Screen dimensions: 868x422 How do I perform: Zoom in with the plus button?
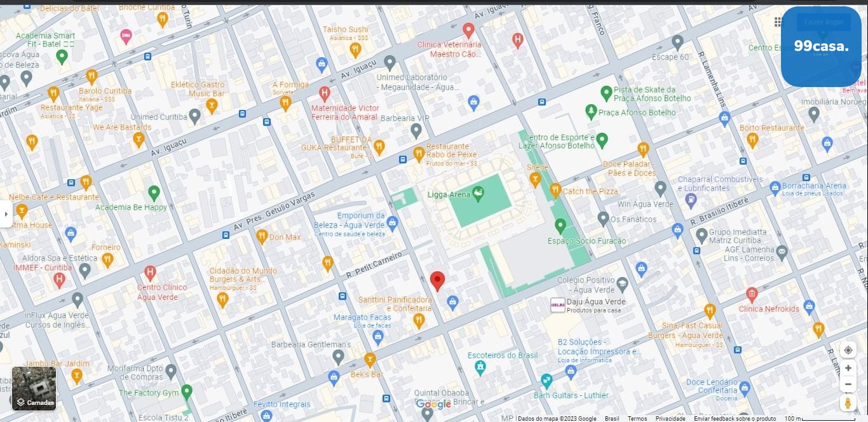(x=848, y=368)
